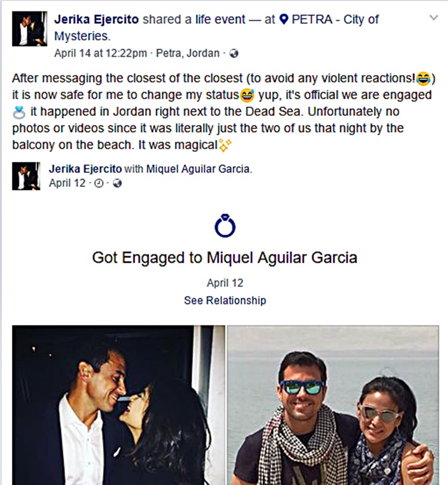Screen dimensions: 448x485
Task: Open the Petra, Jordan location link
Action: 188,53
